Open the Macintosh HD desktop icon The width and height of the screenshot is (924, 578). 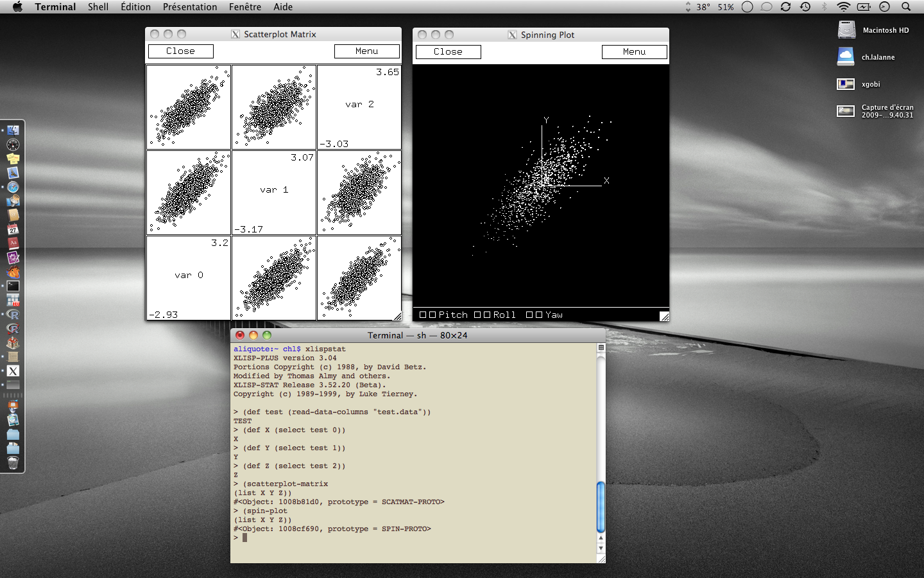tap(847, 30)
